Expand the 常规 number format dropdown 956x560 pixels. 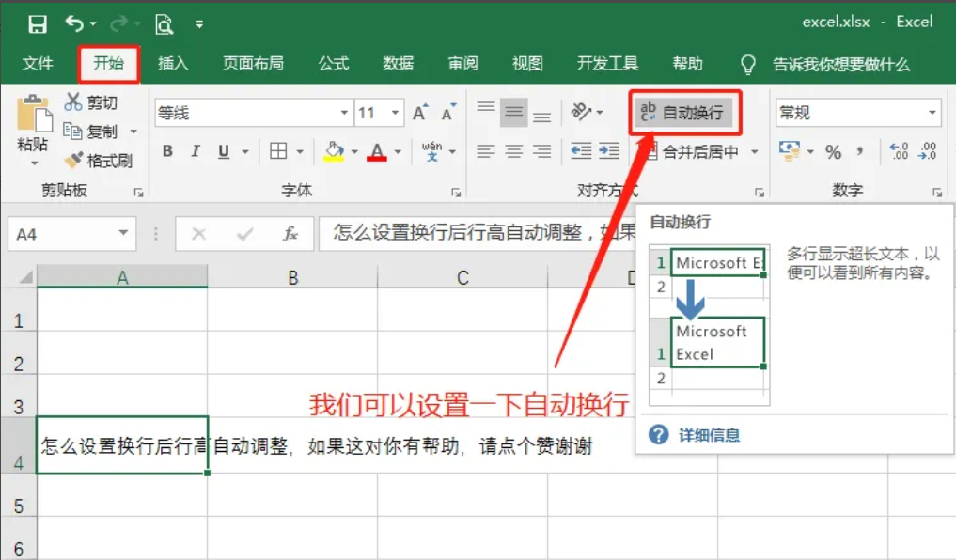932,113
